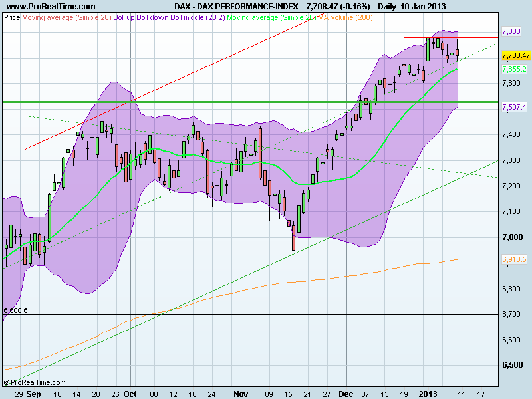The width and height of the screenshot is (532, 399).
Task: Click the 7,400 price axis label
Action: coord(511,135)
